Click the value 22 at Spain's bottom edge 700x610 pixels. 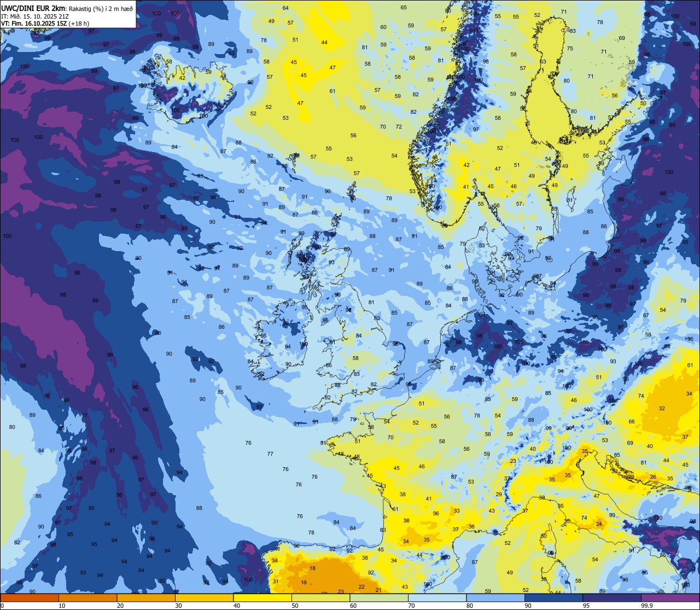(x=361, y=587)
